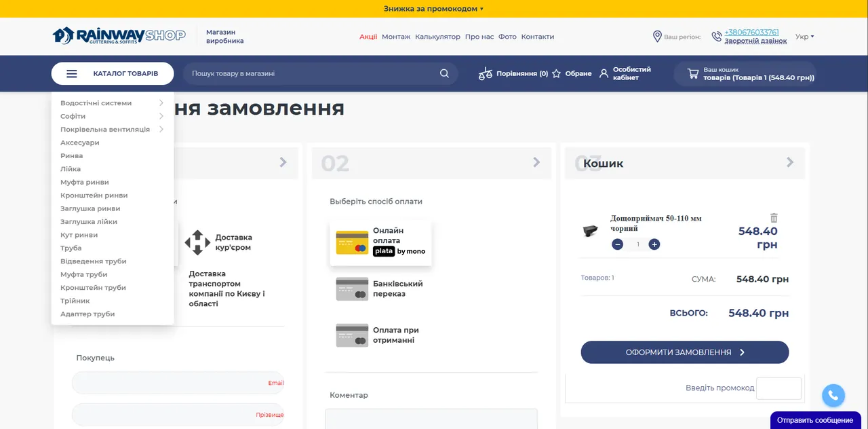Open the Дощоприймач 50-110 мм чорний link
Viewport: 868px width, 429px height.
point(656,223)
